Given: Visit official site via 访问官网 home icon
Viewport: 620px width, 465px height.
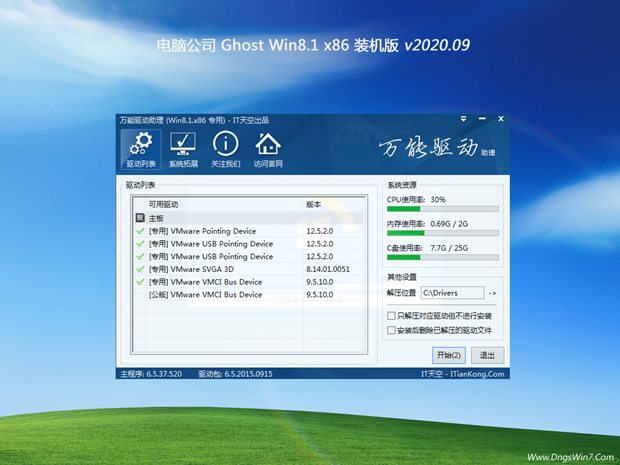Looking at the screenshot, I should [268, 149].
